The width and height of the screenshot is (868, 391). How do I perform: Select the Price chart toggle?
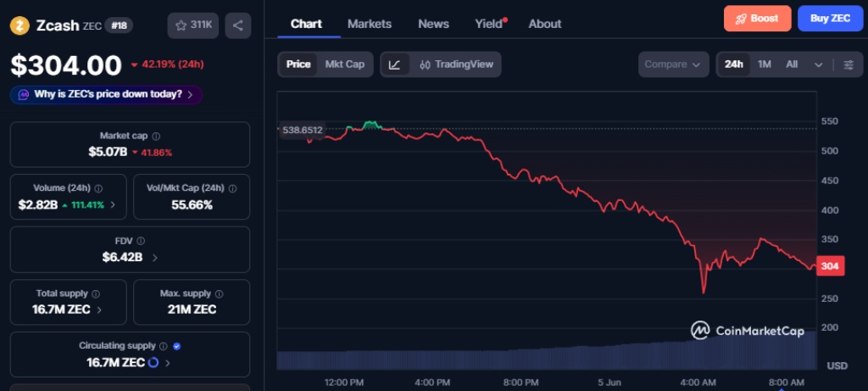(x=298, y=64)
